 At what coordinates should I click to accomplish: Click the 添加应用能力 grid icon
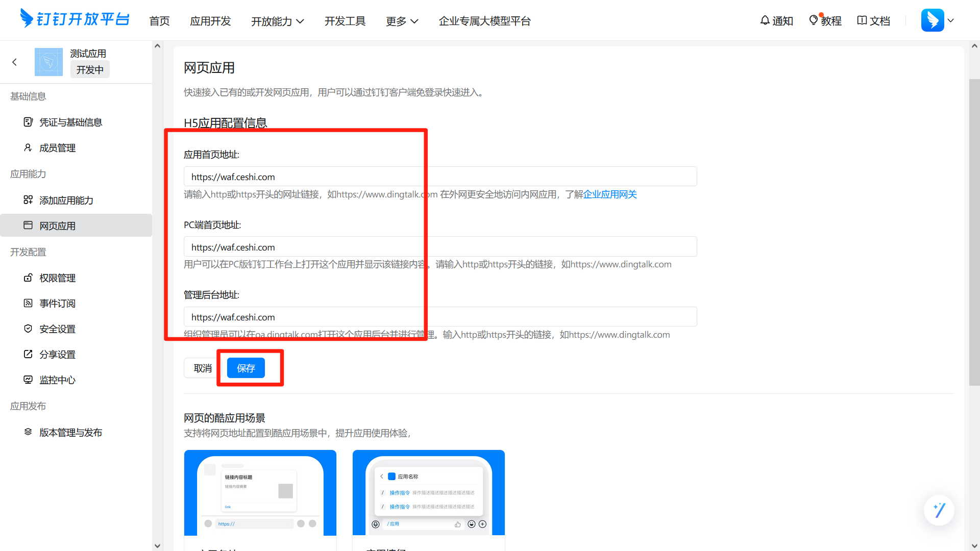pos(28,200)
